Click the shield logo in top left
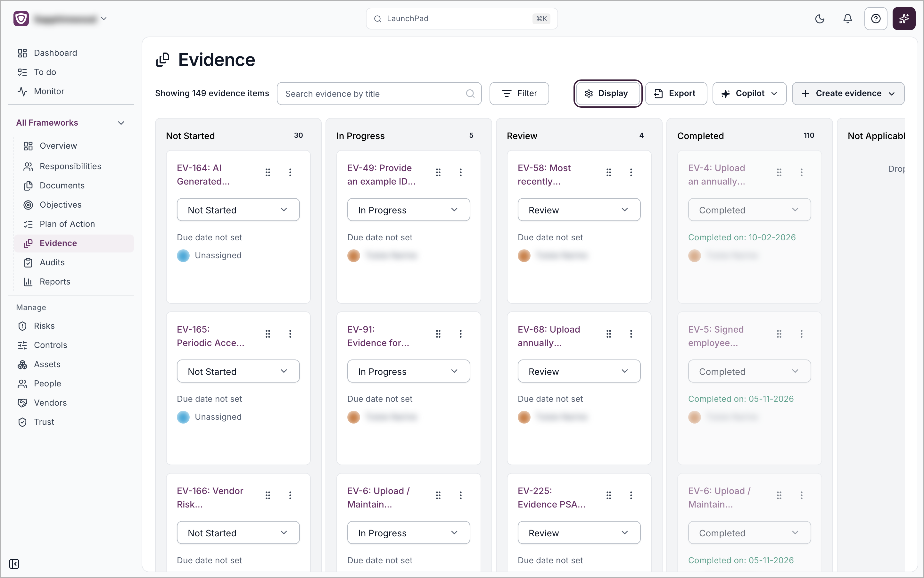 (x=21, y=19)
